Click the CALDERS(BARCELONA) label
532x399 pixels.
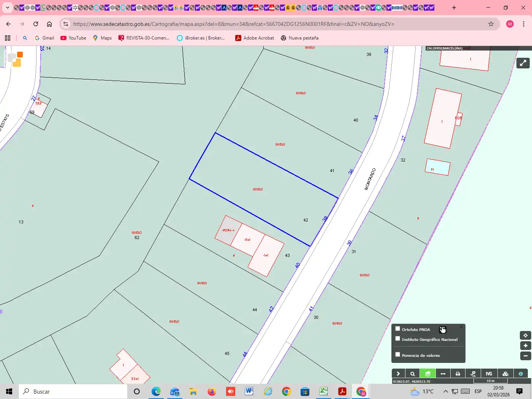(x=445, y=48)
